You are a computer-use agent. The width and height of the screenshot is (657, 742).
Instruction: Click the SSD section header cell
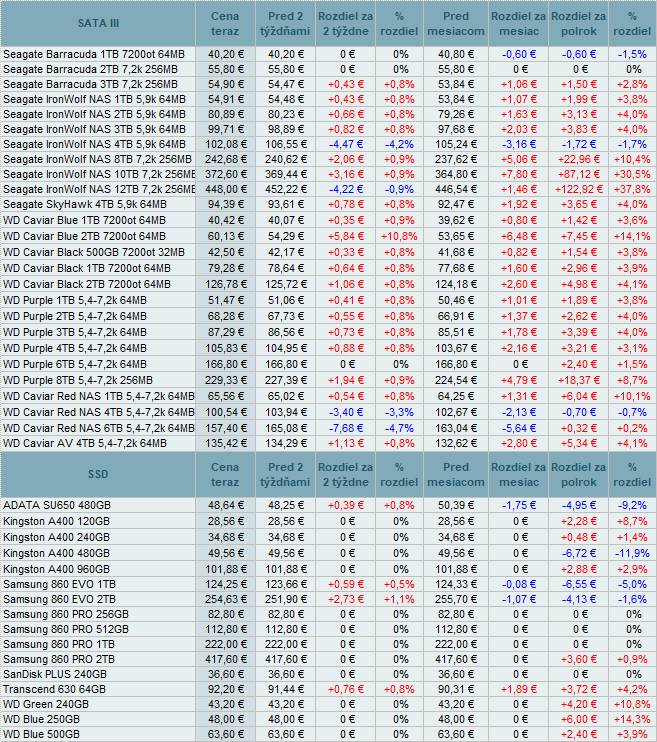[x=98, y=474]
